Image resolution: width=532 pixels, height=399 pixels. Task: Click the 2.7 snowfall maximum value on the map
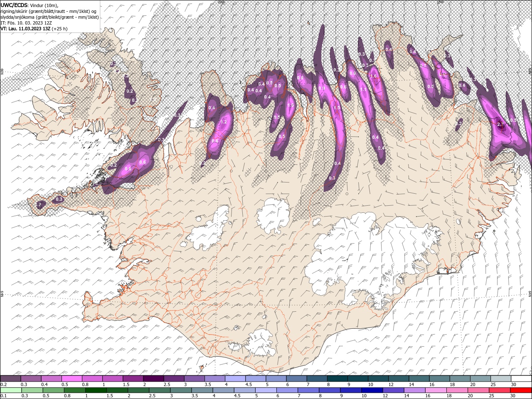coord(500,124)
